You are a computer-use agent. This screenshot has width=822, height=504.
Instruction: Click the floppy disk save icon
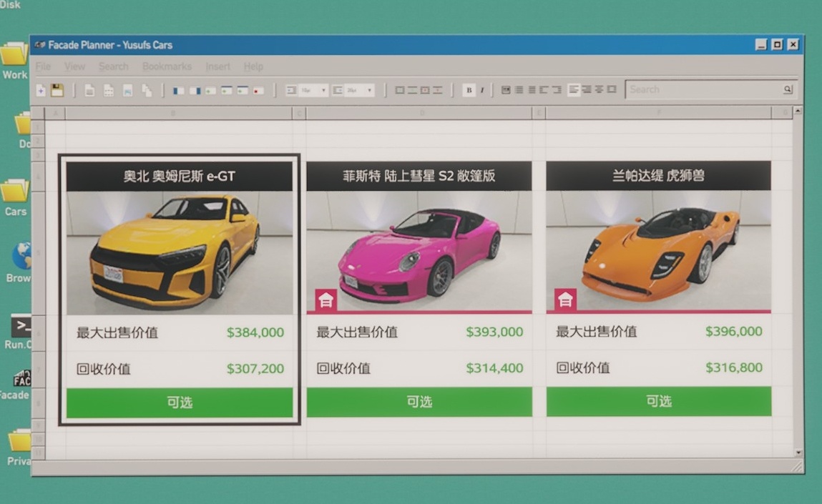coord(57,90)
